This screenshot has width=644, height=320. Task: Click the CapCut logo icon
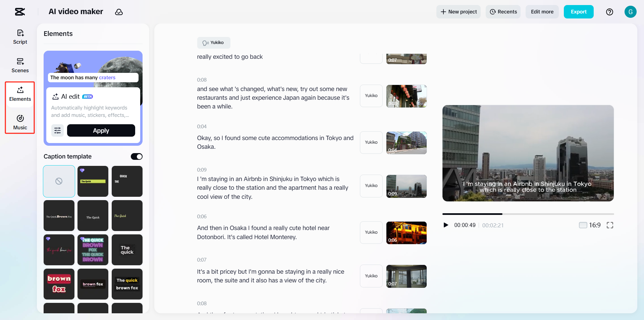coord(20,12)
